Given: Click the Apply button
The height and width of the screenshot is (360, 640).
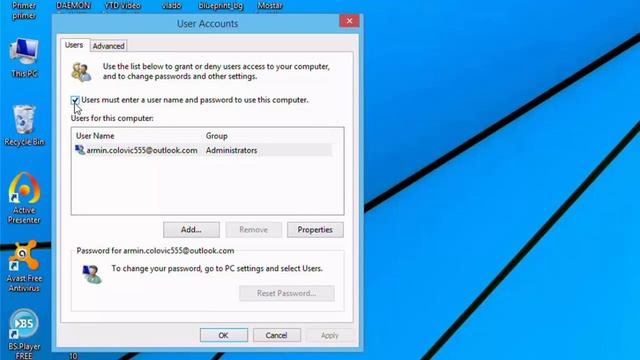Looking at the screenshot, I should click(329, 335).
